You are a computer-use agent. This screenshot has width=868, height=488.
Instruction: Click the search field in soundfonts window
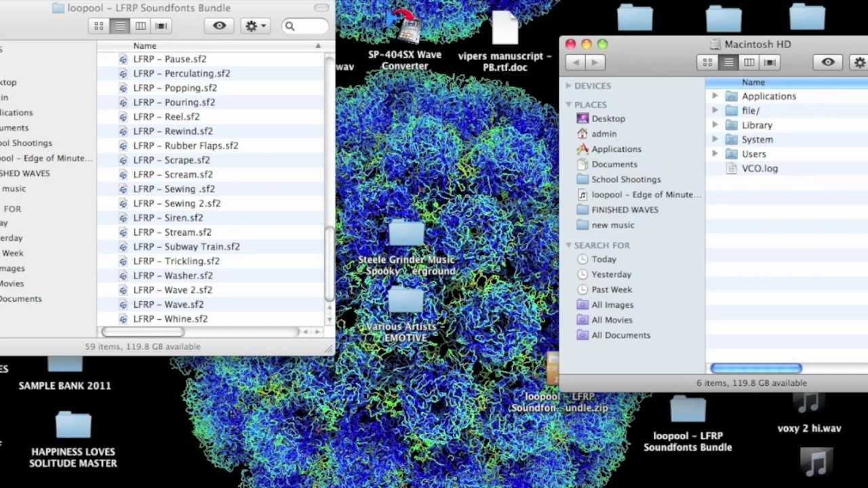pyautogui.click(x=305, y=26)
